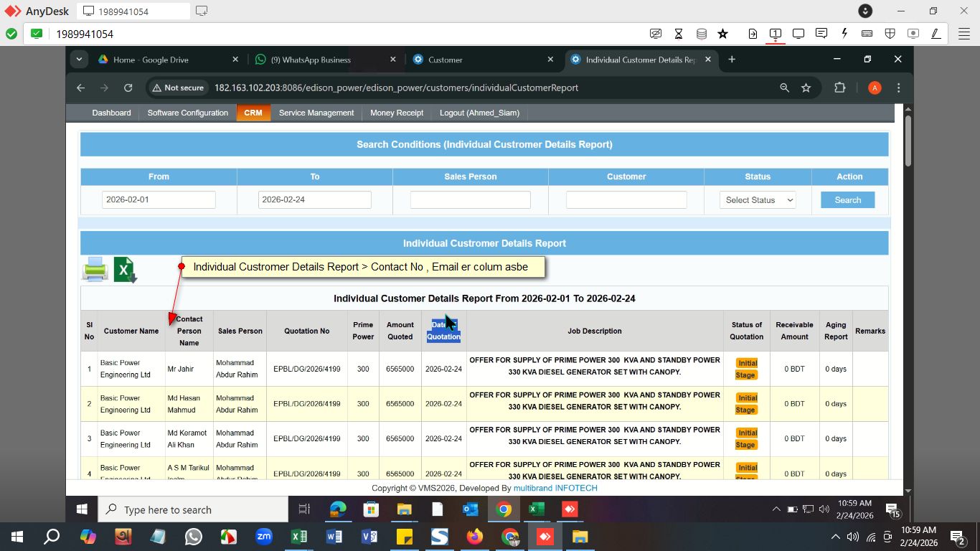Click the bookmark star in Chrome address bar
Image resolution: width=980 pixels, height=551 pixels.
click(806, 88)
